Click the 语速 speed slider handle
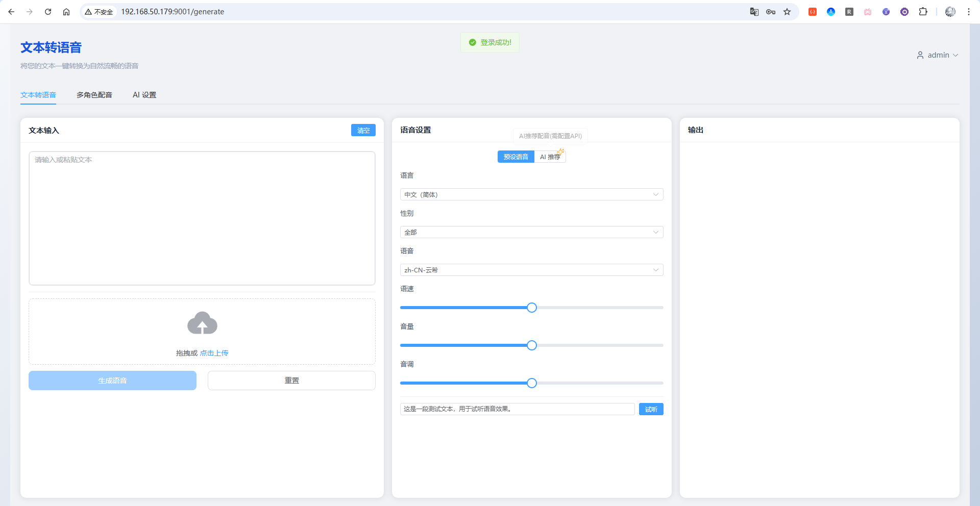Screen dimensions: 980x506 (x=531, y=308)
